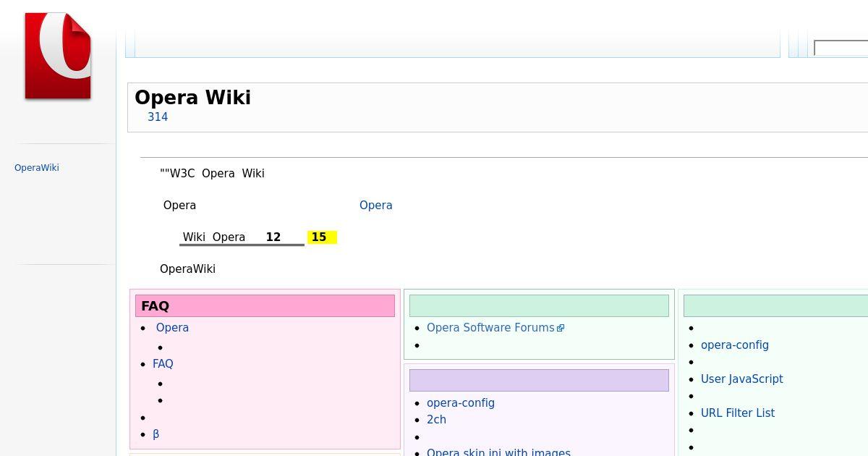Screen dimensions: 868x456
Task: Open the Opera link in the FAQ box
Action: [x=172, y=328]
